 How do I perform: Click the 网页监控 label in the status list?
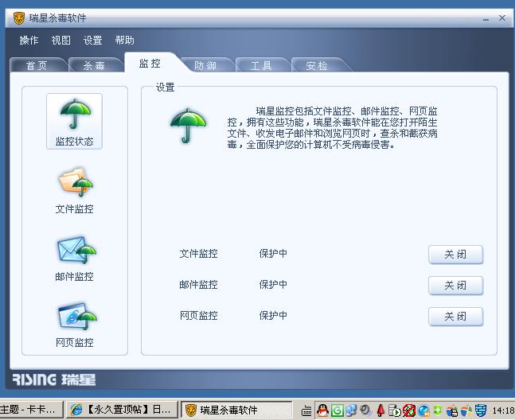[x=198, y=315]
